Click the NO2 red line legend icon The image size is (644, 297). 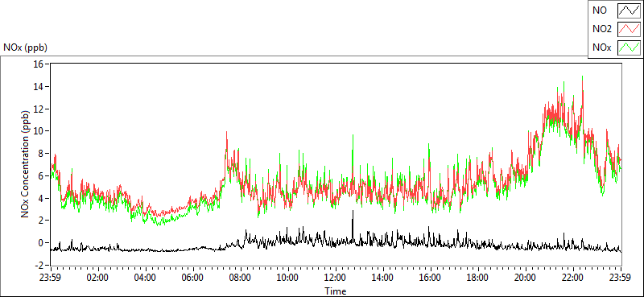pyautogui.click(x=630, y=29)
